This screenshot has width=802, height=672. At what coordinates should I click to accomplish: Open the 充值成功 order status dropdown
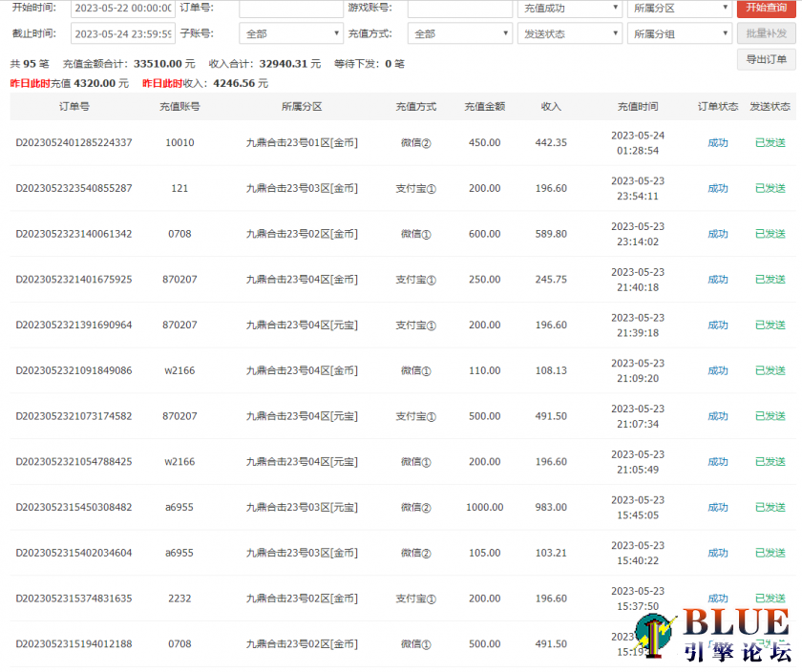[x=569, y=9]
